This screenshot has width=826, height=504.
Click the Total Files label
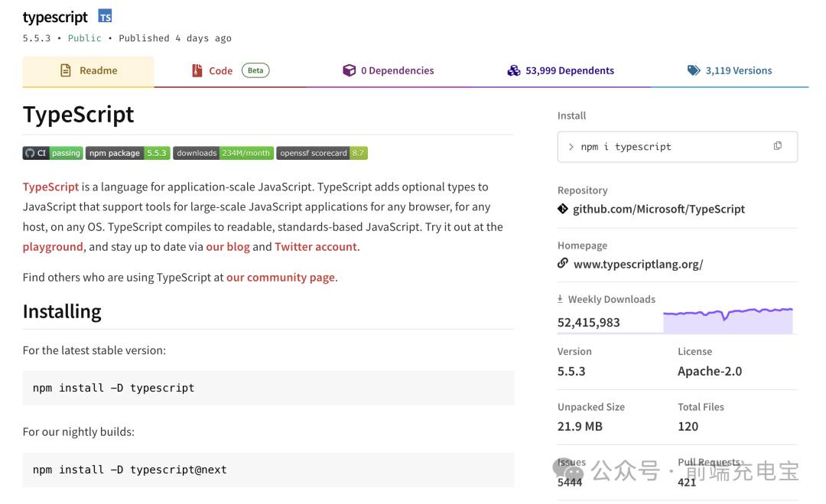point(701,407)
